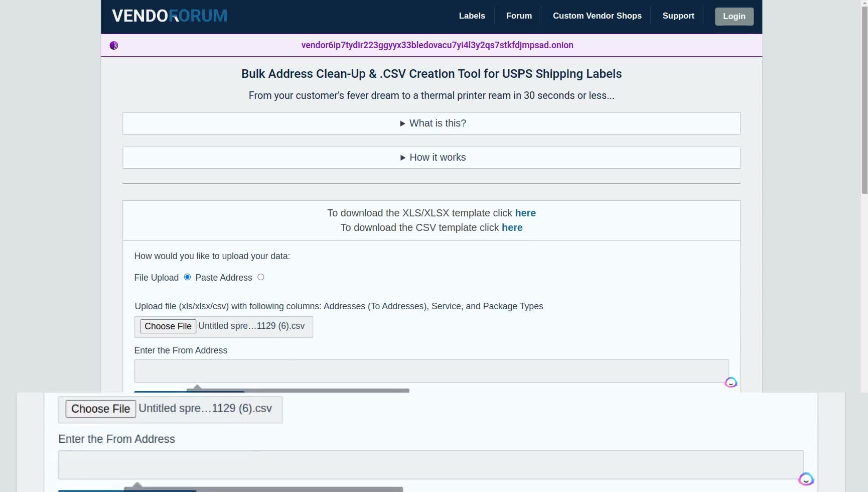Open Custom Vendor Shops in navigation
Image resolution: width=868 pixels, height=492 pixels.
coord(597,16)
